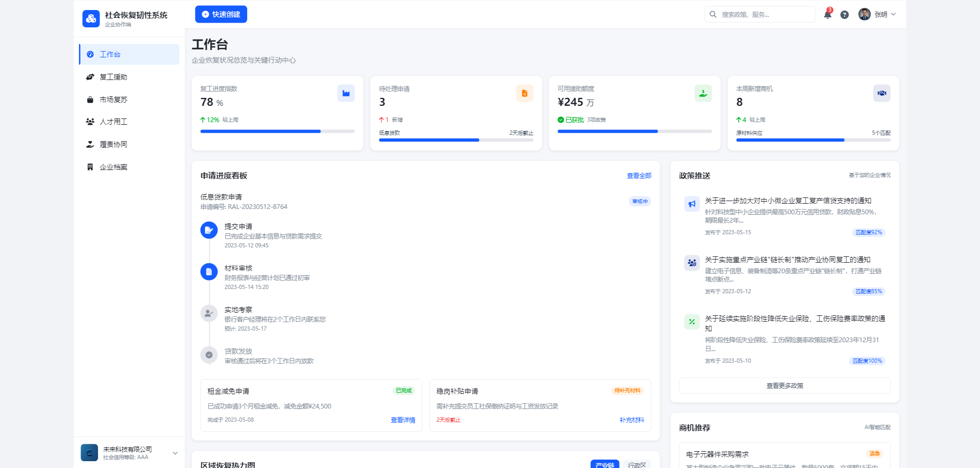This screenshot has height=468, width=980.
Task: Click the 原材料供应 progress bar
Action: tap(814, 140)
